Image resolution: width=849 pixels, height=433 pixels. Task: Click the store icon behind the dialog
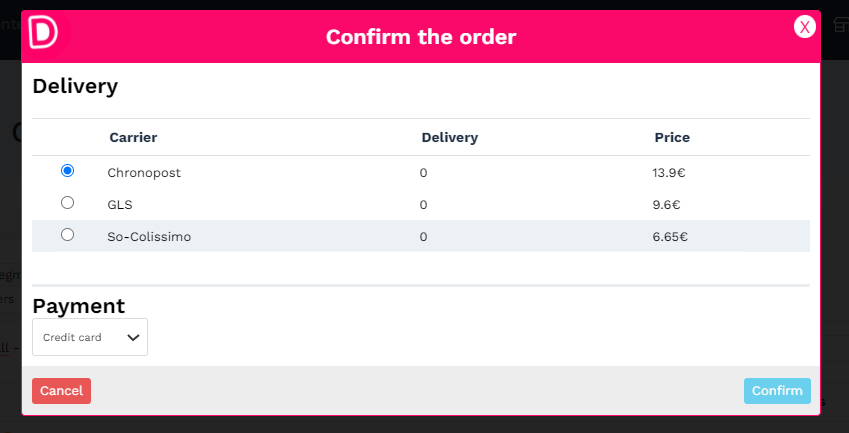point(841,25)
